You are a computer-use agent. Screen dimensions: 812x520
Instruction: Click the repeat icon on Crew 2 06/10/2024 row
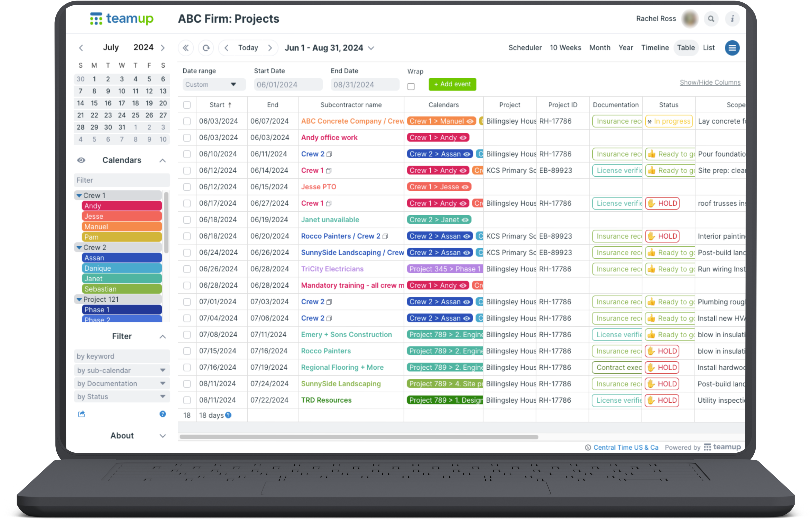pyautogui.click(x=329, y=154)
